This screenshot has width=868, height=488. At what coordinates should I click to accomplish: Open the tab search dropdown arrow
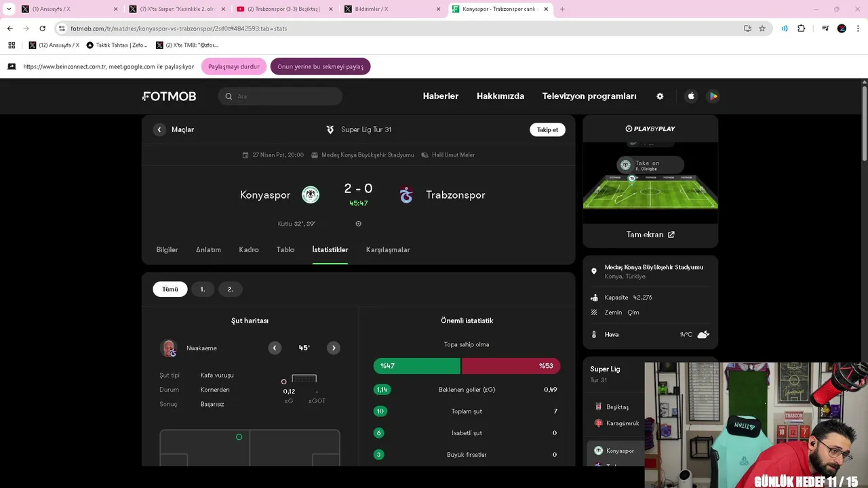(x=9, y=9)
